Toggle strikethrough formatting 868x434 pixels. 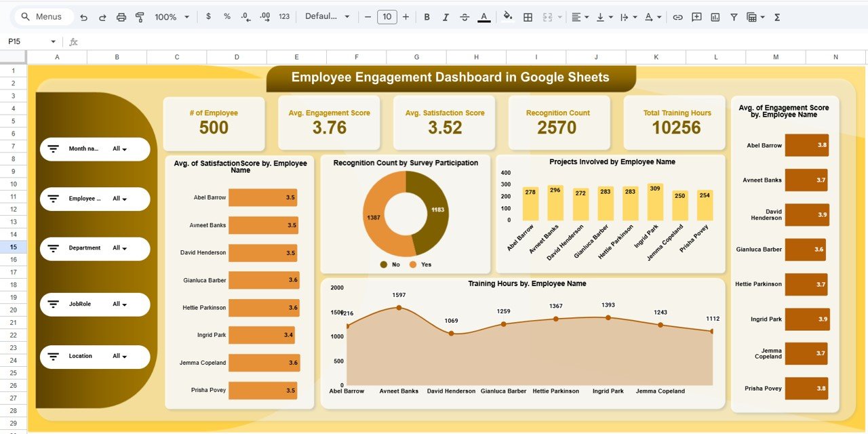click(x=465, y=16)
